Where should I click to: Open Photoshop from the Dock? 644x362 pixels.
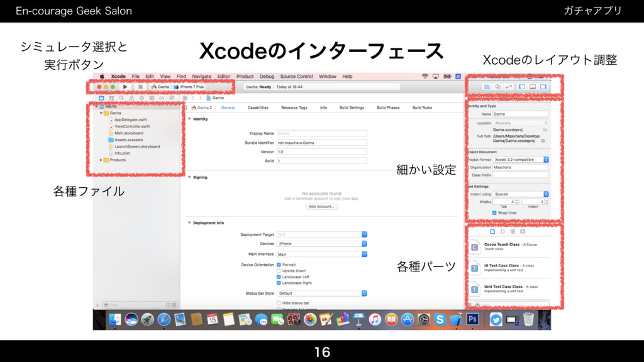click(x=472, y=320)
